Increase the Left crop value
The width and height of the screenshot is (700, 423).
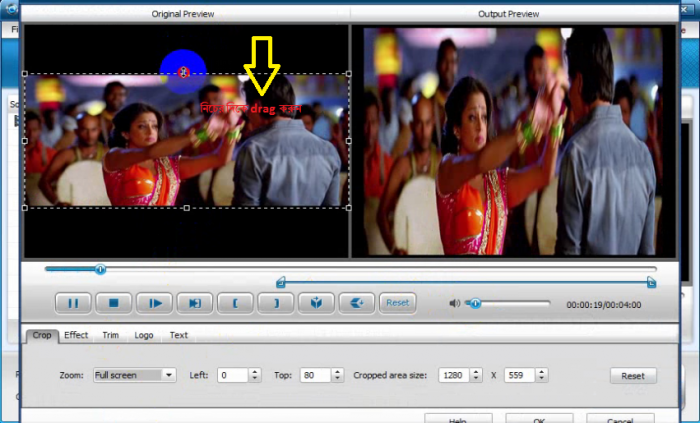click(x=254, y=372)
